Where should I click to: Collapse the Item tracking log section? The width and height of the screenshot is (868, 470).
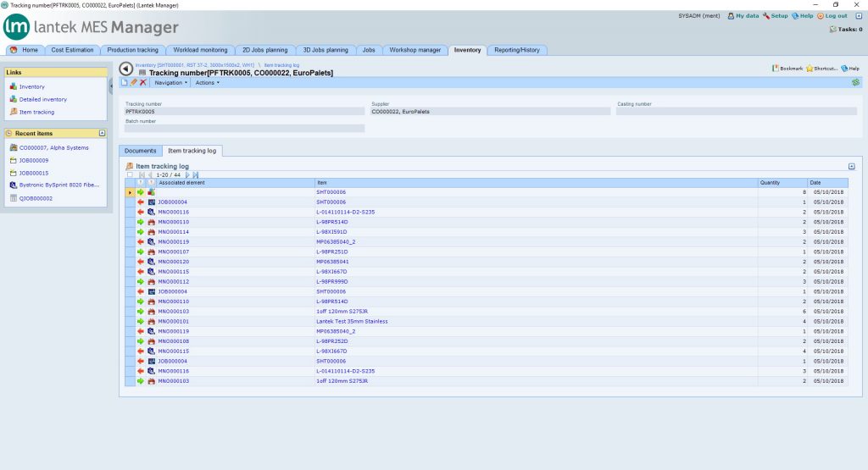851,167
